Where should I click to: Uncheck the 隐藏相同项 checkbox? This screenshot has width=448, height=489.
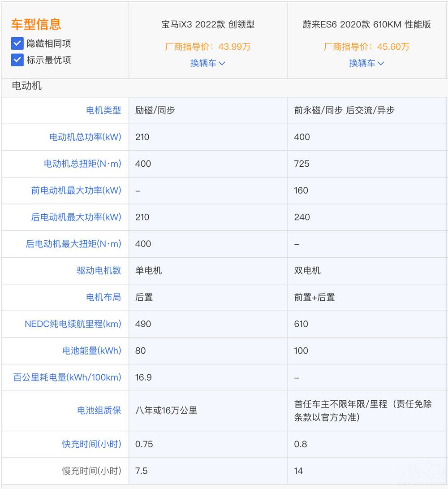(17, 43)
